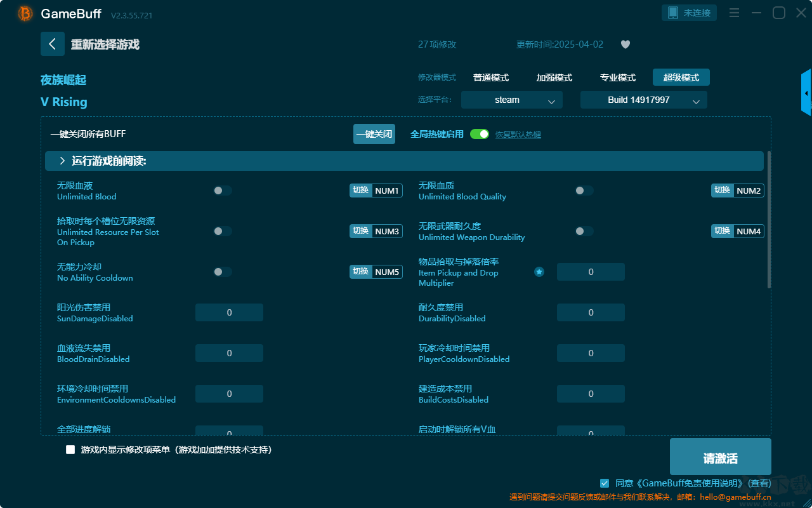Toggle Unlimited Blood switch
Viewport: 812px width, 508px height.
pyautogui.click(x=223, y=190)
